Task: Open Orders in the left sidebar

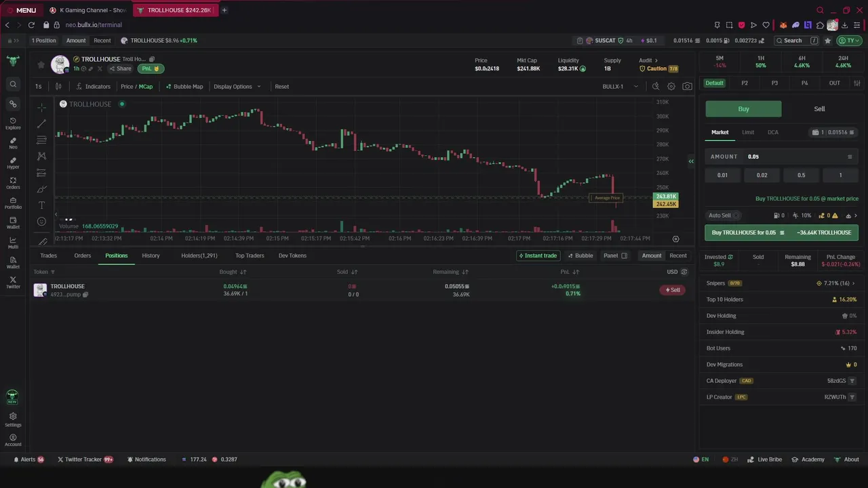Action: [x=13, y=183]
